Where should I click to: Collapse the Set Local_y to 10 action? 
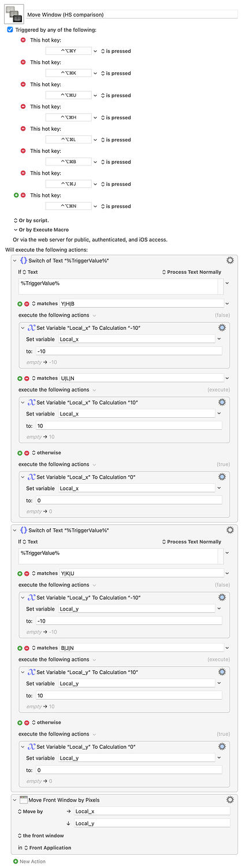[23, 672]
